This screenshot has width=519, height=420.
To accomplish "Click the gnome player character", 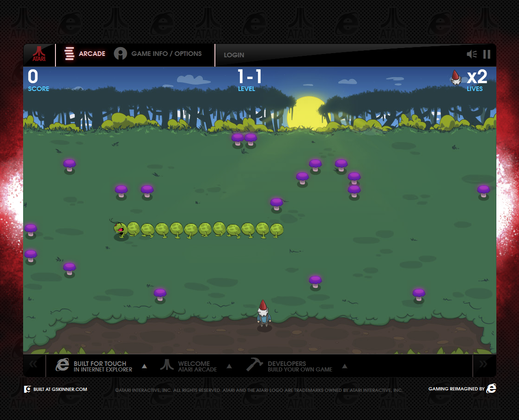I will pyautogui.click(x=263, y=315).
